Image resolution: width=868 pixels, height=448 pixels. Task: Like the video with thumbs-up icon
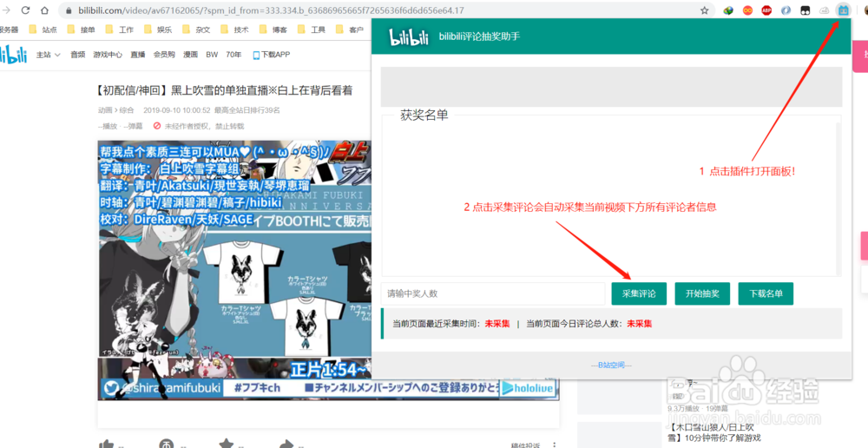click(x=106, y=445)
